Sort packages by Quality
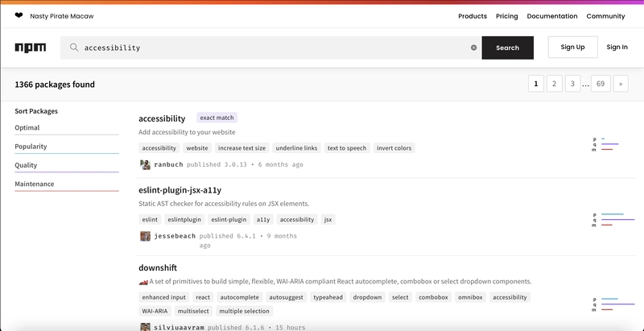Image resolution: width=644 pixels, height=331 pixels. pyautogui.click(x=26, y=165)
